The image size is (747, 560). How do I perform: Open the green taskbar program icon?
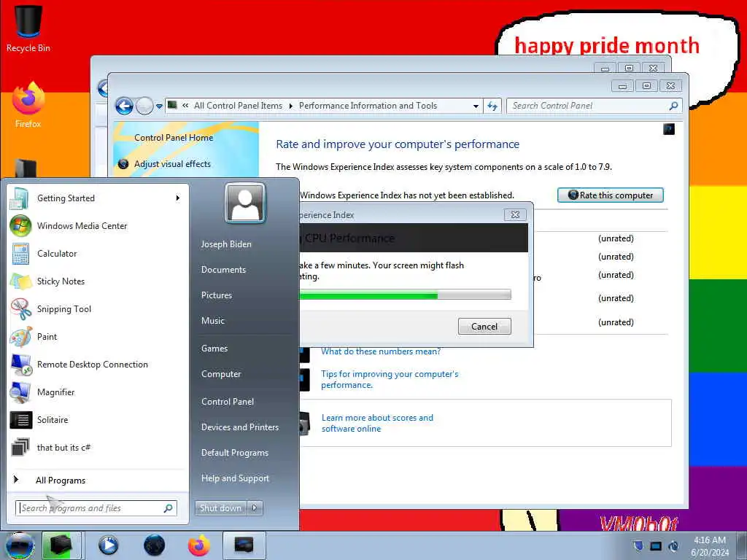click(x=61, y=545)
